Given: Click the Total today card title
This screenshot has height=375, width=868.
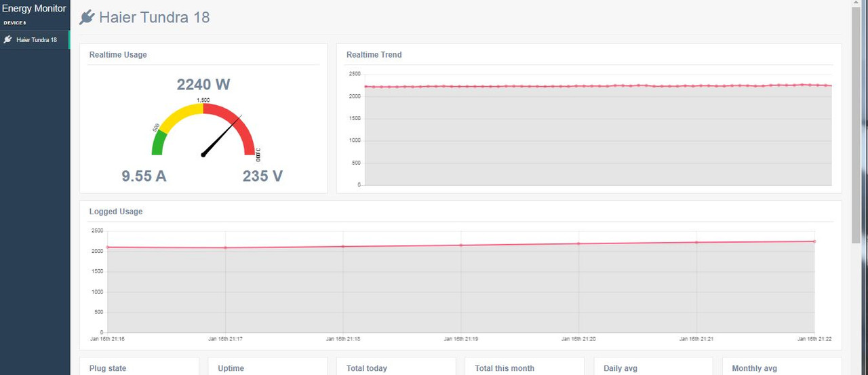Looking at the screenshot, I should [367, 368].
